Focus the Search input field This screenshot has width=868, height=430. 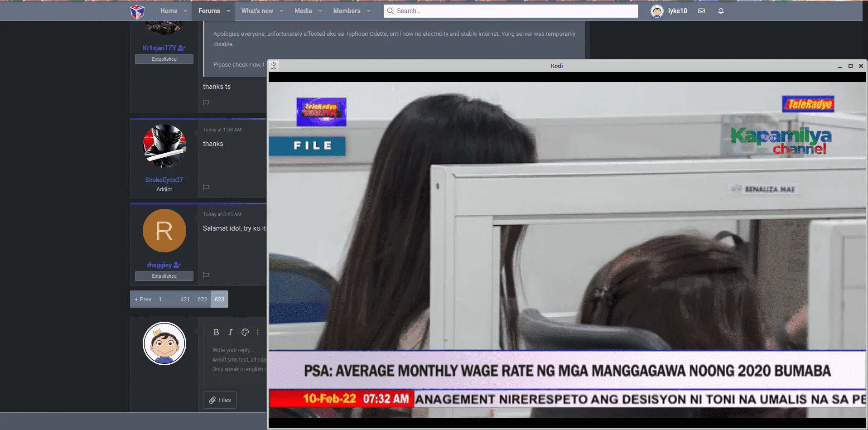tap(511, 11)
